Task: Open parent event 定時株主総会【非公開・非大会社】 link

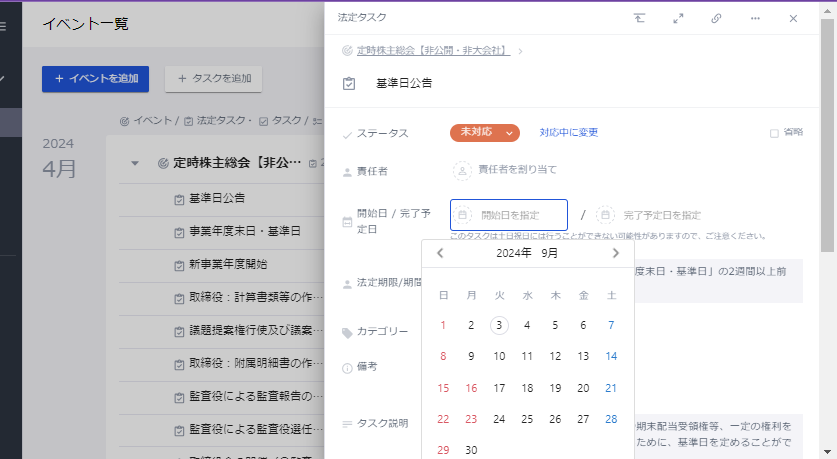Action: pyautogui.click(x=433, y=50)
